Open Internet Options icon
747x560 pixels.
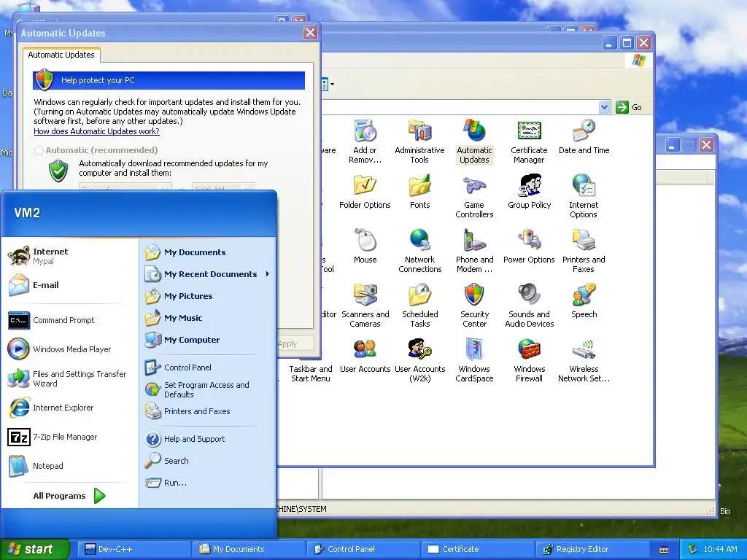tap(584, 196)
